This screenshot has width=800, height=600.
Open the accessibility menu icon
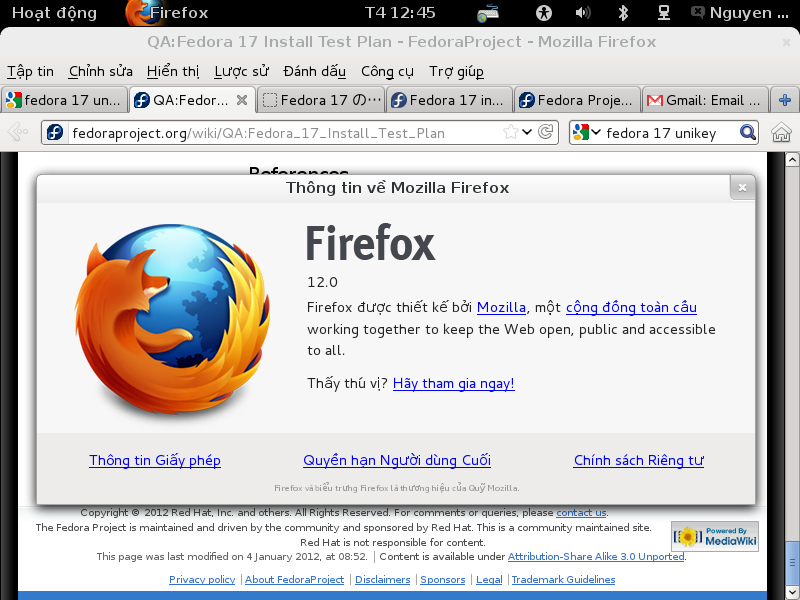(x=544, y=13)
